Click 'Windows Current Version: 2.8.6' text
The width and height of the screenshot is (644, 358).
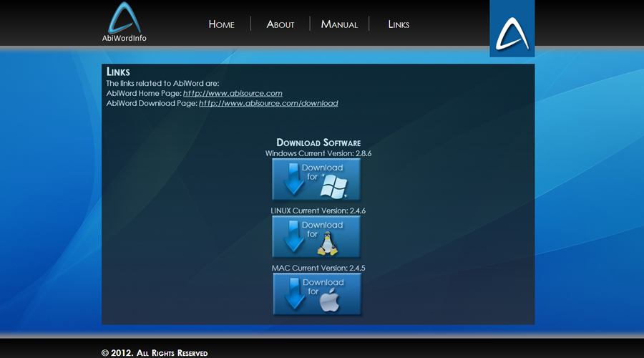click(318, 153)
